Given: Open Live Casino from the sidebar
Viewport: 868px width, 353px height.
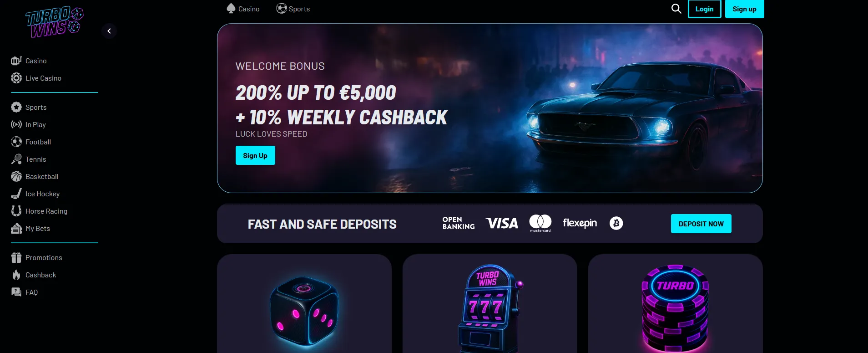Looking at the screenshot, I should pyautogui.click(x=36, y=78).
